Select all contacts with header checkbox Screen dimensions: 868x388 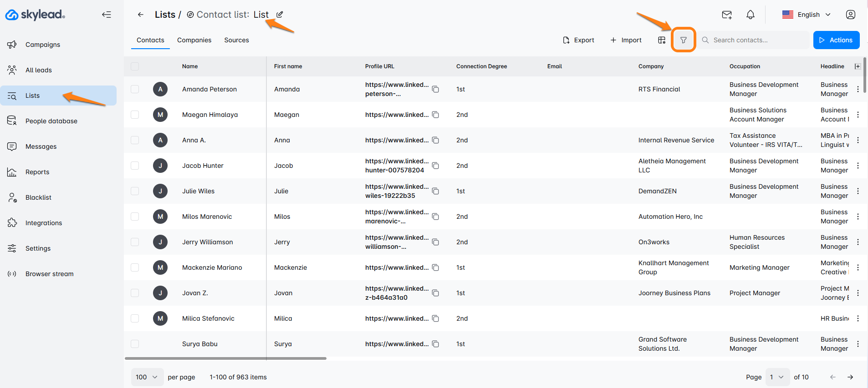click(135, 66)
